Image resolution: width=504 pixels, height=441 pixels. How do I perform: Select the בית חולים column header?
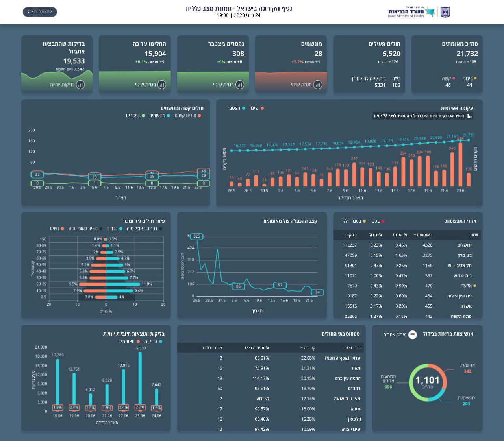352,348
